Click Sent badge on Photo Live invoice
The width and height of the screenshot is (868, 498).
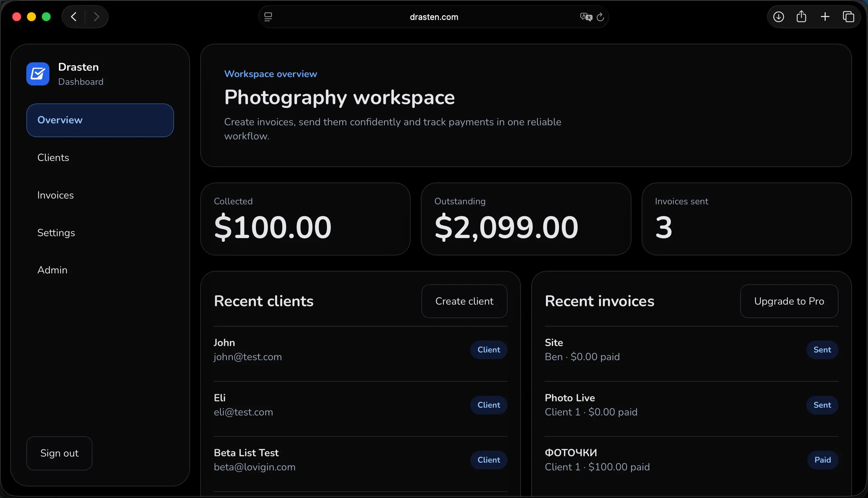coord(822,405)
